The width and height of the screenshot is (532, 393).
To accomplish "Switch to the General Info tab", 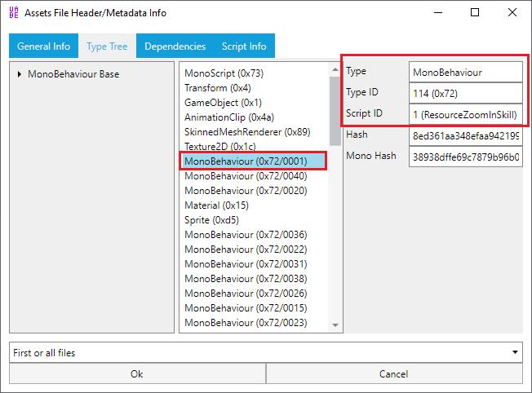I will tap(44, 46).
